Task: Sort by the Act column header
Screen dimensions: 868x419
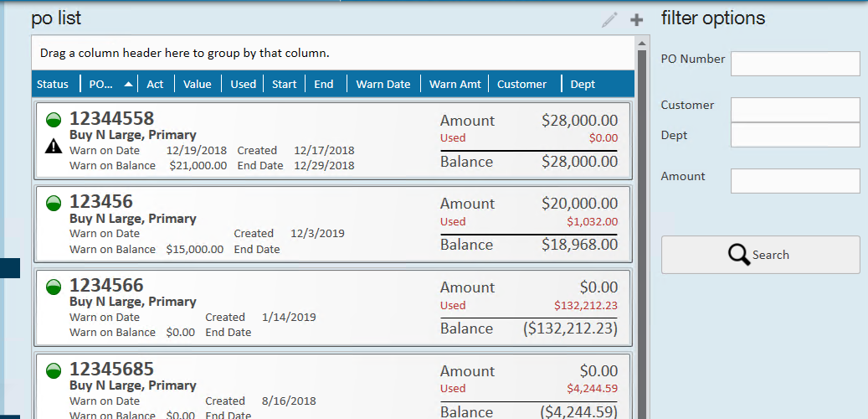Action: click(155, 85)
